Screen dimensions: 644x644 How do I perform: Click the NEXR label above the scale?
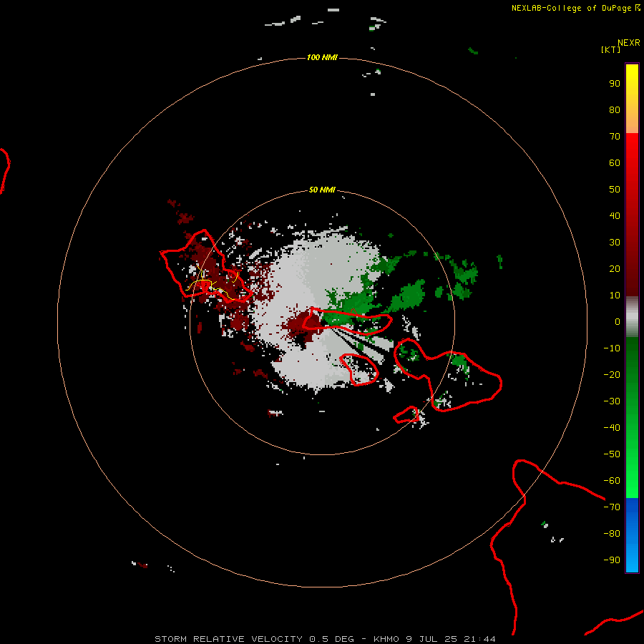[x=629, y=43]
